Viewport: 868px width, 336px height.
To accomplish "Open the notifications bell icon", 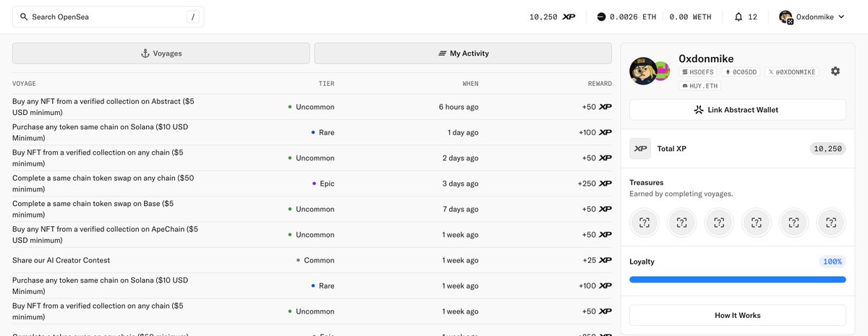I will point(739,17).
